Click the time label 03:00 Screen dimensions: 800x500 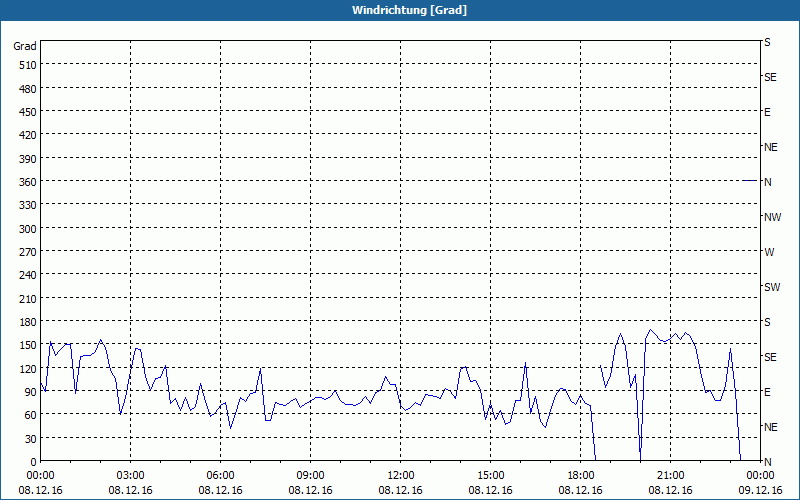pyautogui.click(x=130, y=476)
